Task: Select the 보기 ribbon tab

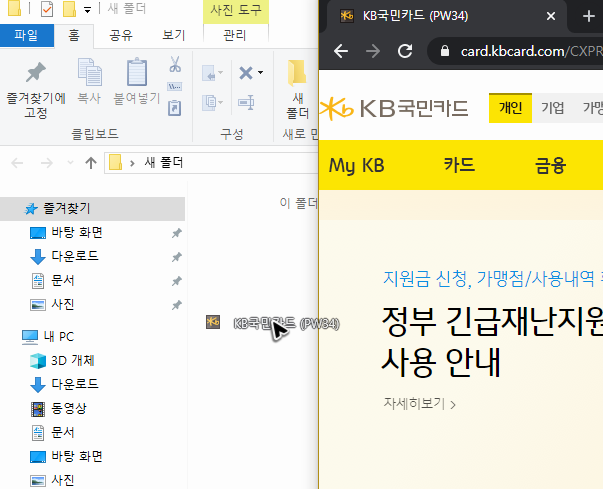Action: pyautogui.click(x=173, y=35)
